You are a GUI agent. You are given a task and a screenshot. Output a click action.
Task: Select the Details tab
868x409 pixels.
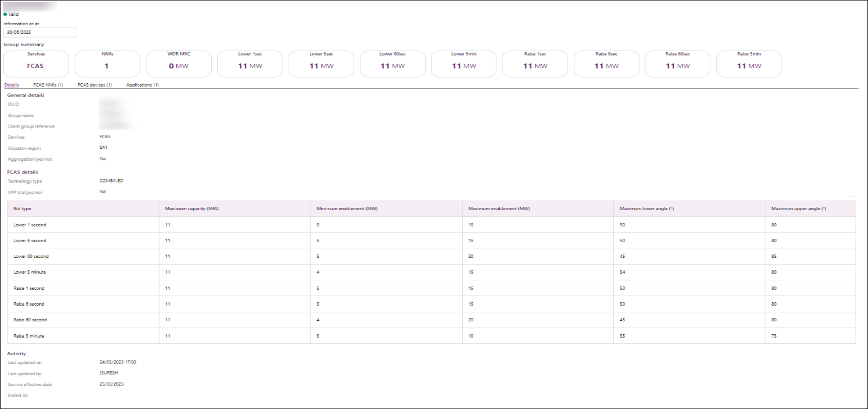point(11,85)
